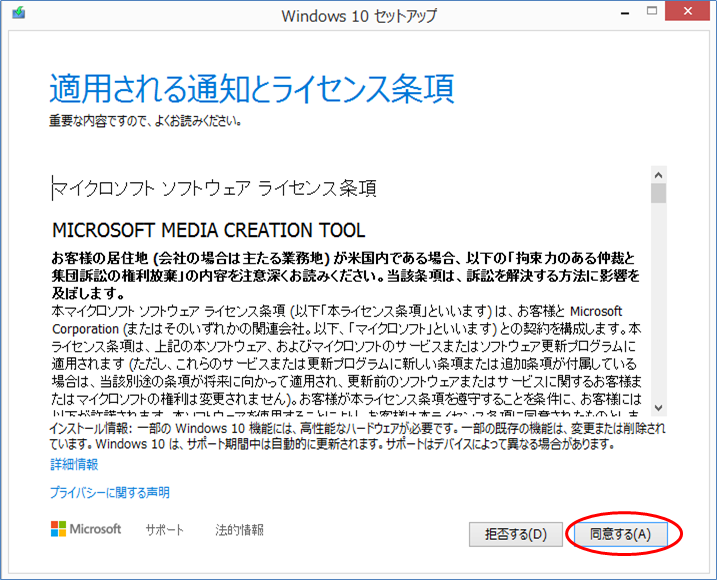Accept license with 同意する(A) button

point(621,534)
